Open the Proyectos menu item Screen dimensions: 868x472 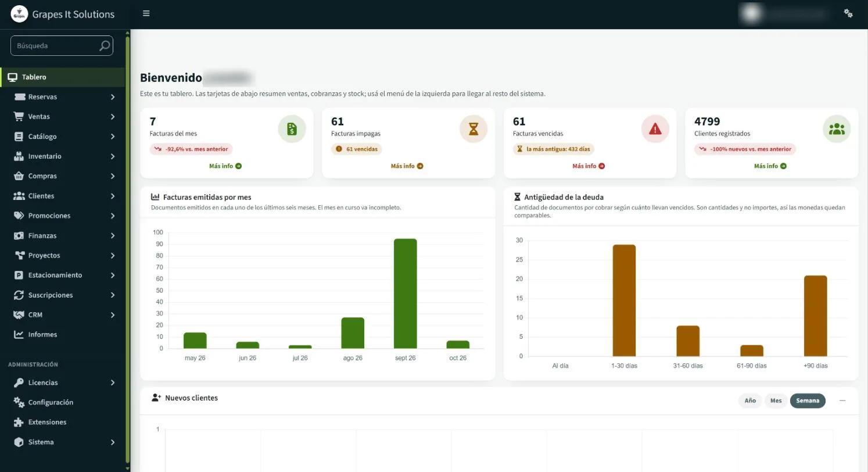point(63,256)
